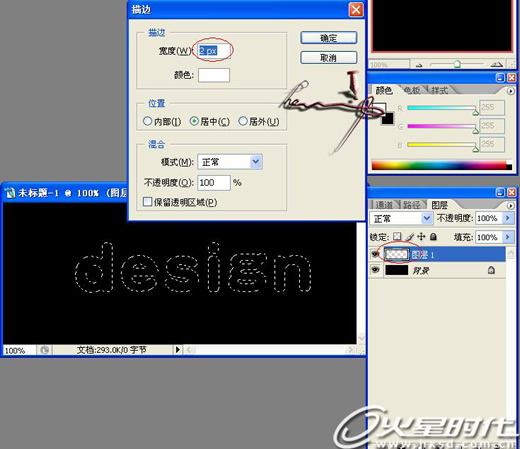
Task: Click the lock image pixels brush icon
Action: [410, 237]
